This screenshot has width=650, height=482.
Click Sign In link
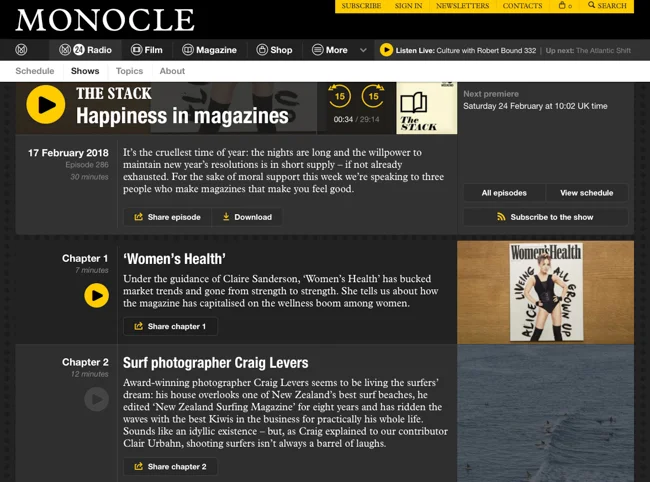click(x=408, y=6)
